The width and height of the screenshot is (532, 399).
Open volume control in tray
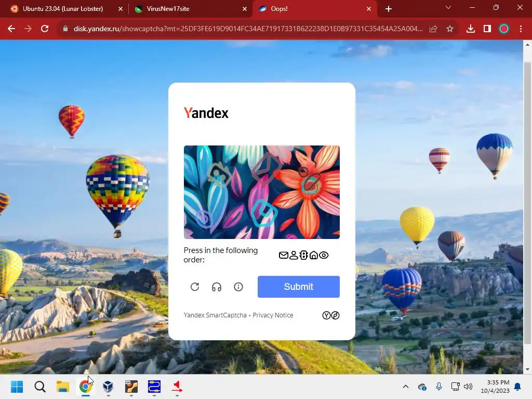pos(468,387)
